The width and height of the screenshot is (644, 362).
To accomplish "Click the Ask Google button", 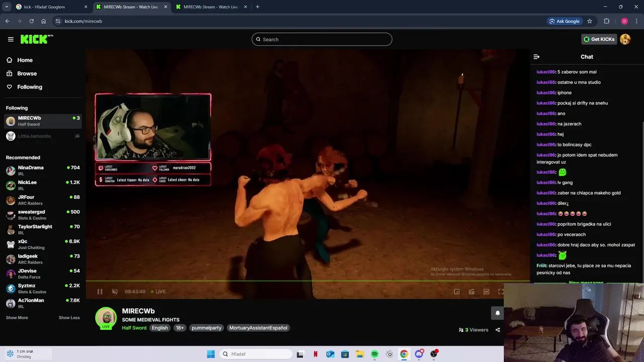I will click(565, 21).
